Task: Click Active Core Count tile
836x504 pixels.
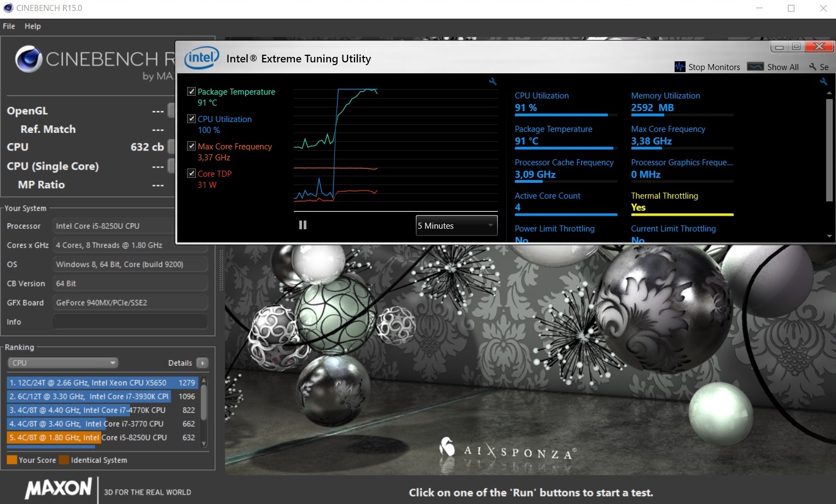Action: click(x=566, y=203)
